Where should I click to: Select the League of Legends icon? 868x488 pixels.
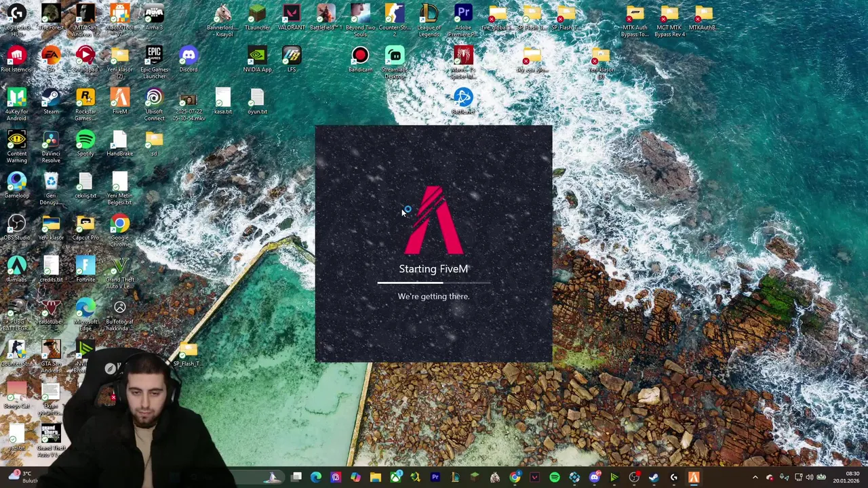tap(429, 19)
